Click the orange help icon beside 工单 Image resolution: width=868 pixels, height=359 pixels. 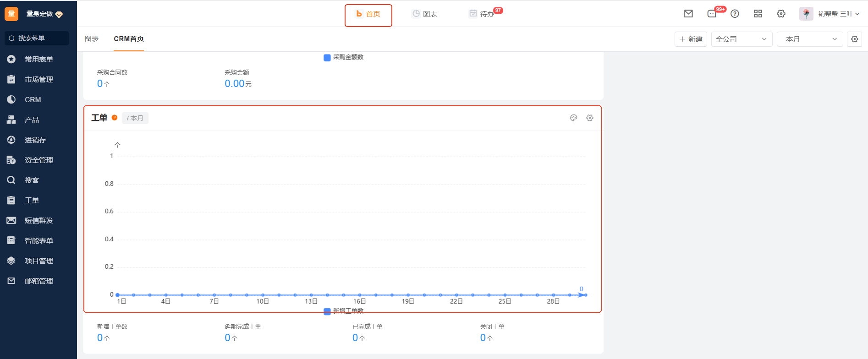pos(115,118)
